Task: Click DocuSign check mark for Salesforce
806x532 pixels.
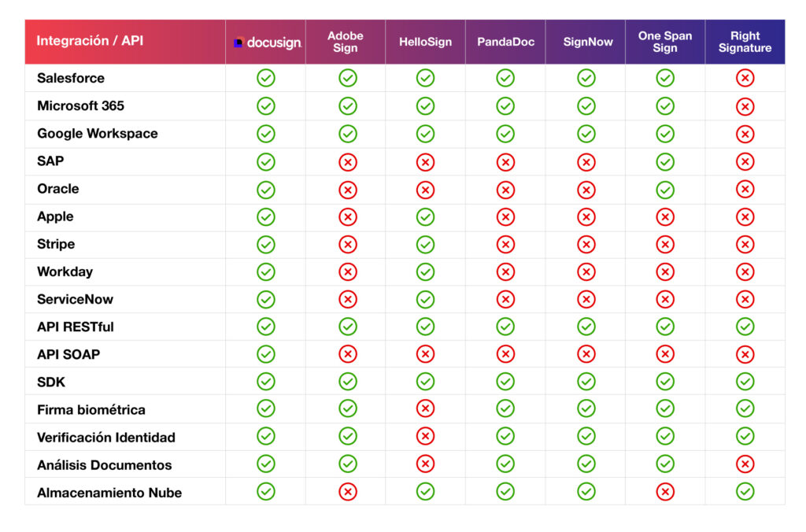Action: coord(266,78)
